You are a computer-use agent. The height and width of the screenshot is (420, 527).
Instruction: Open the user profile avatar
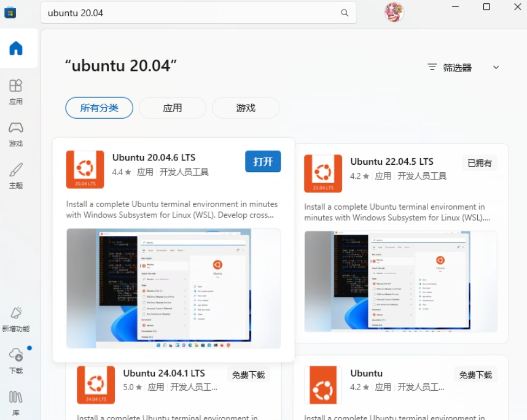(394, 12)
